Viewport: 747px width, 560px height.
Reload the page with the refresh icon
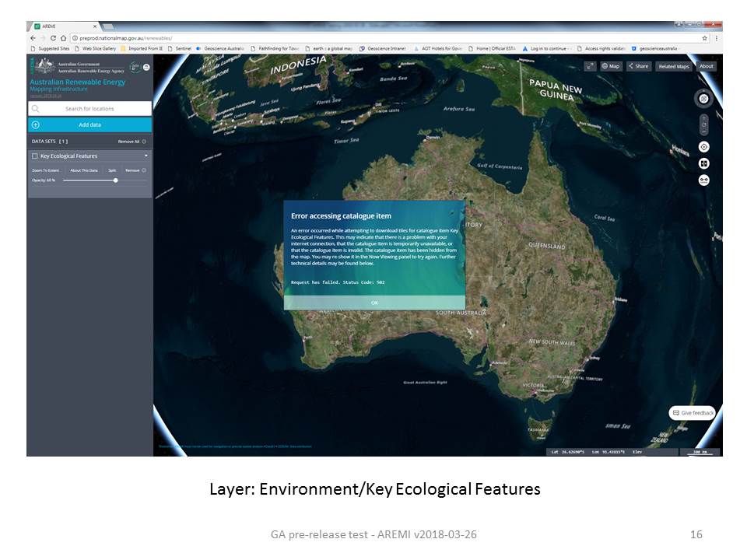point(53,38)
